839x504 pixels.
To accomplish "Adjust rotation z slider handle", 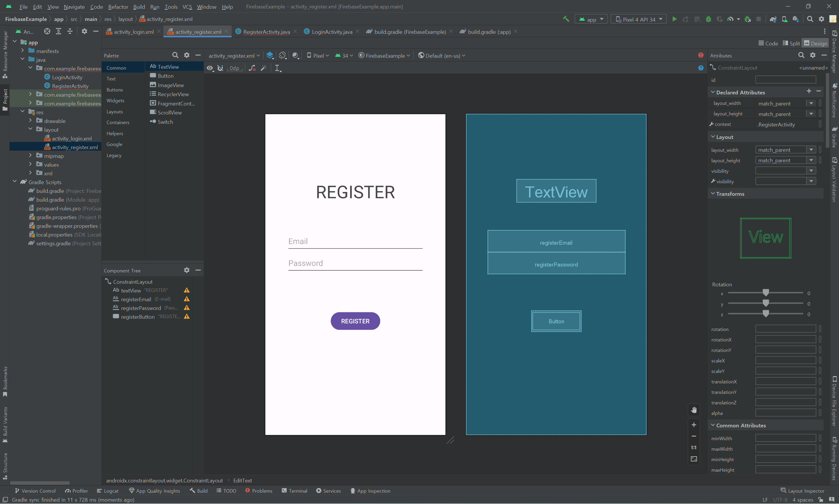I will [766, 313].
